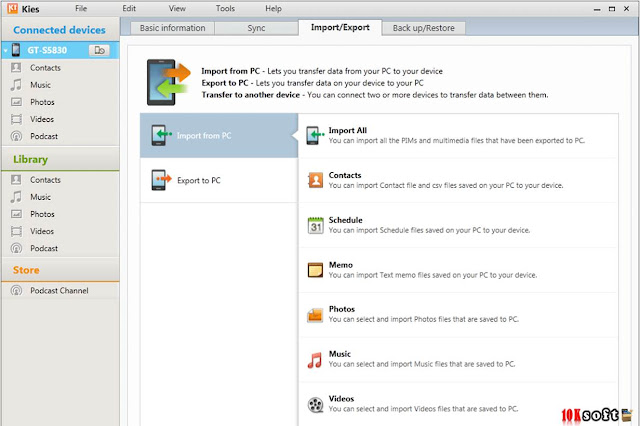Click the Library section header
This screenshot has height=426, width=640.
[31, 159]
